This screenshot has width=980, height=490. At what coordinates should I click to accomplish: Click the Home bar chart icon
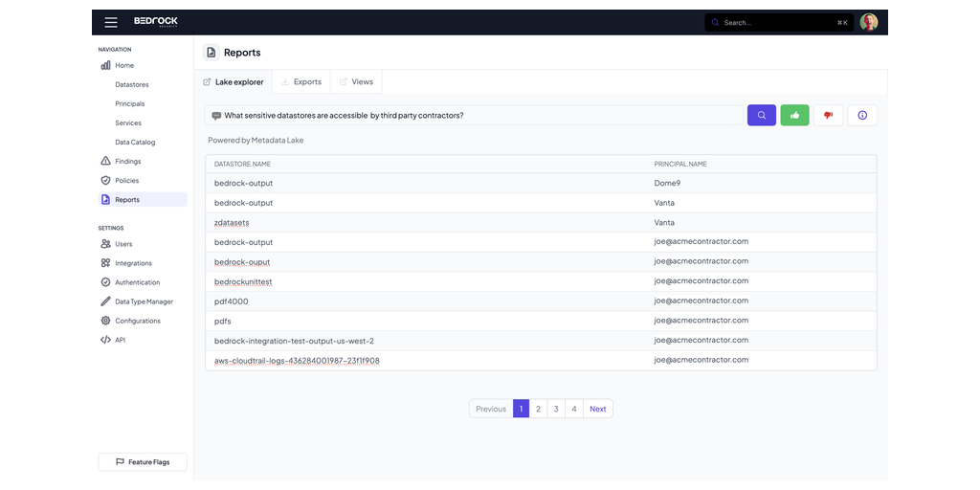[x=105, y=65]
